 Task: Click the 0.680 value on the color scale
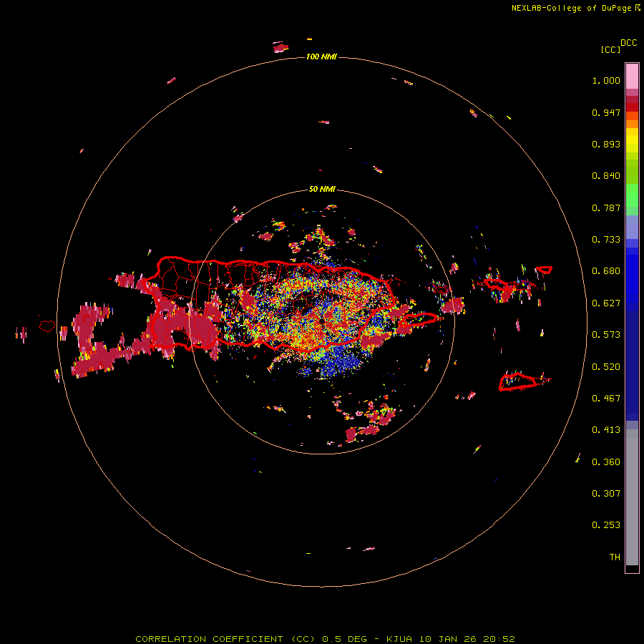point(606,271)
